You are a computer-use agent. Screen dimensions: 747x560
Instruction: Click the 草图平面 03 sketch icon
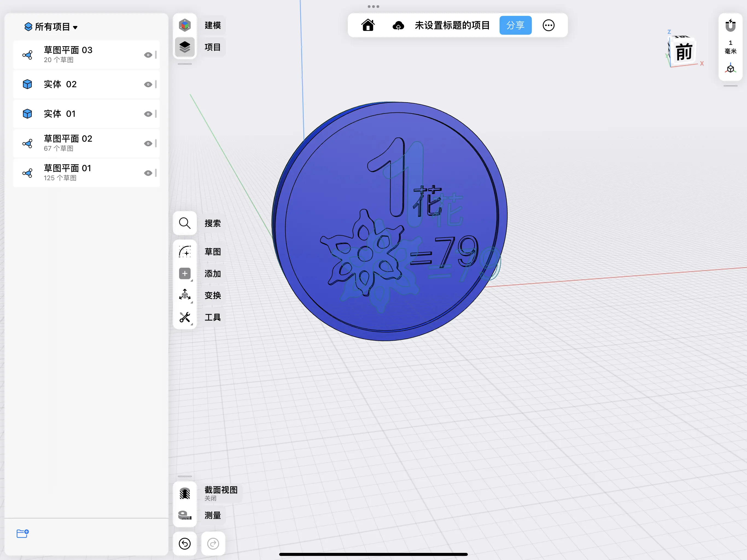(x=27, y=55)
